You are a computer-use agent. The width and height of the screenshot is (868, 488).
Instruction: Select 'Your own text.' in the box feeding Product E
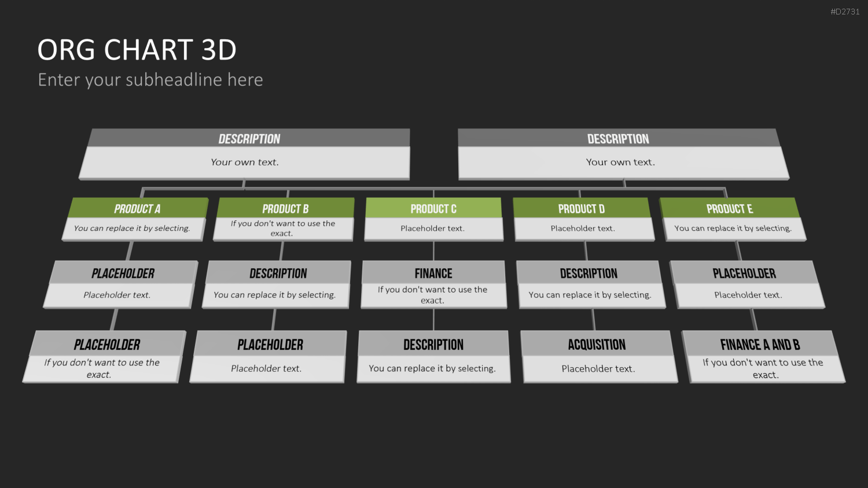[x=620, y=162]
